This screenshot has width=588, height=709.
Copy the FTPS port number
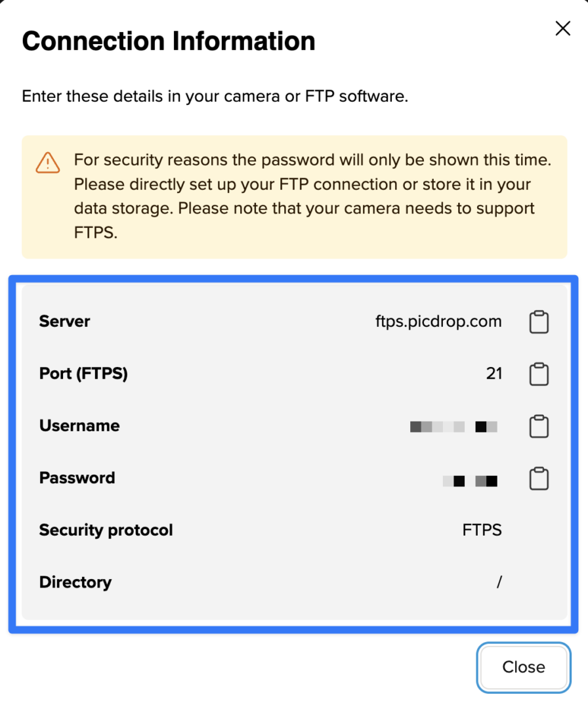click(x=539, y=374)
